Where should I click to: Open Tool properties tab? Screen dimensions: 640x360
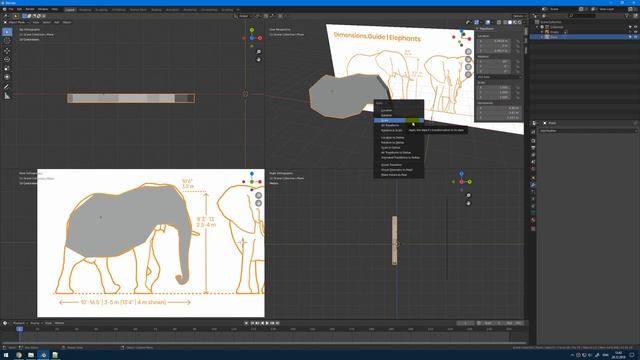point(533,132)
